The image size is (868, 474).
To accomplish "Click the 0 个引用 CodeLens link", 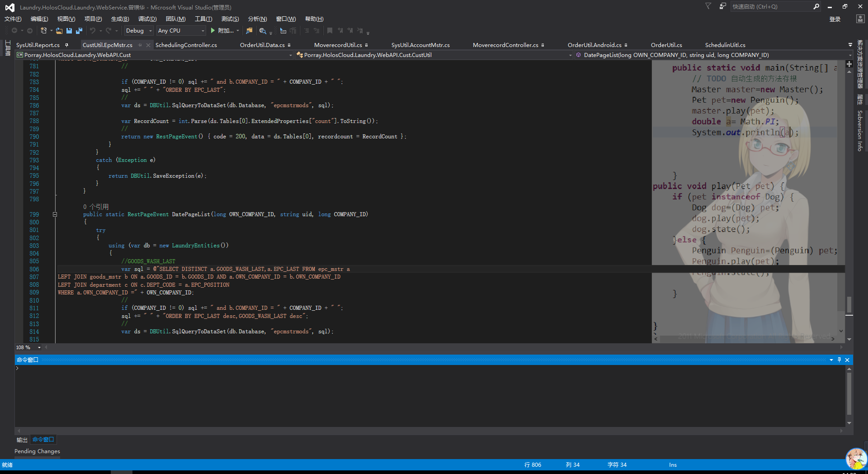I will (x=96, y=207).
